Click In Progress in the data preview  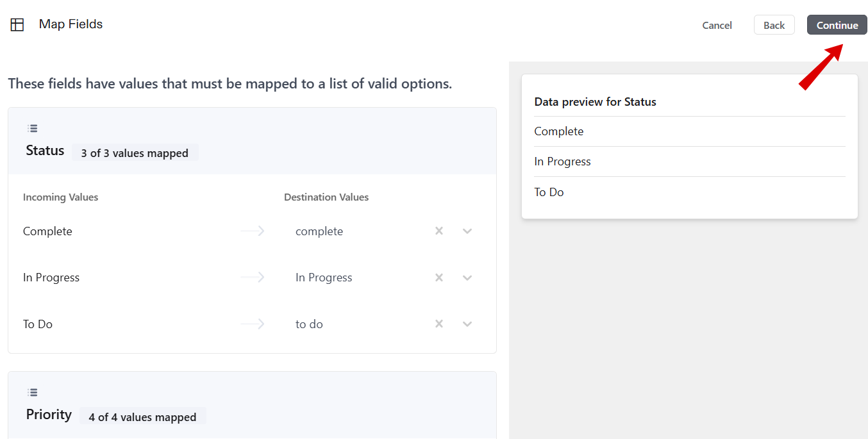[562, 161]
